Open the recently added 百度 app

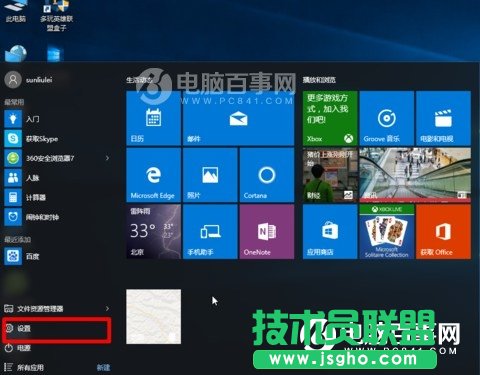(x=57, y=256)
